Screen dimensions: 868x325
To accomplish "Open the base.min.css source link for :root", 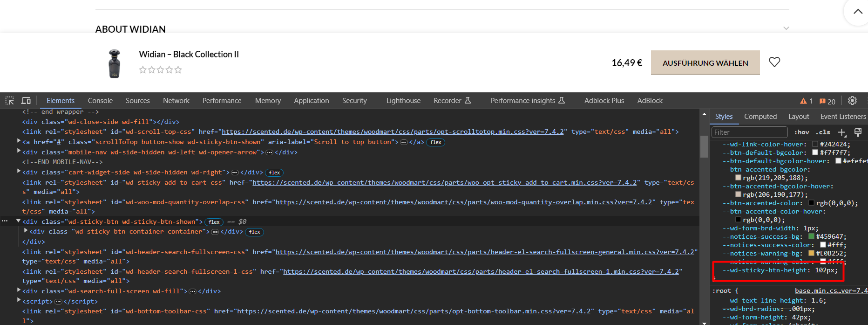I will (x=831, y=290).
